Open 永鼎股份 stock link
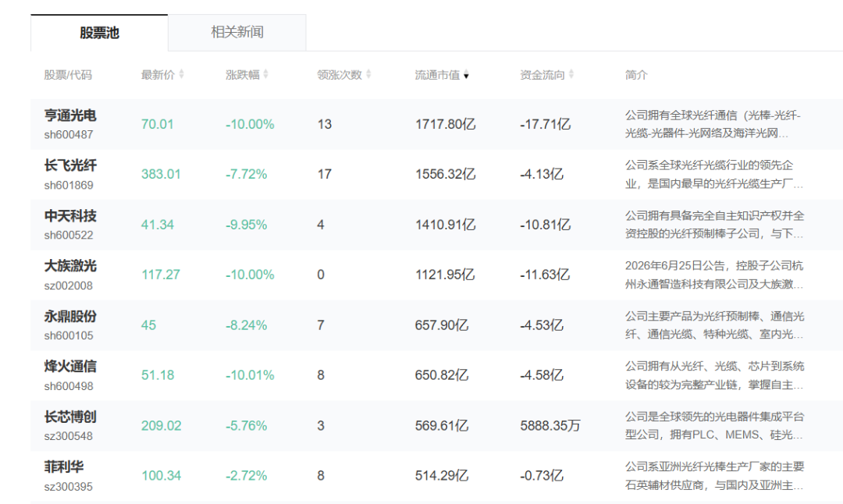The width and height of the screenshot is (843, 504). 70,316
